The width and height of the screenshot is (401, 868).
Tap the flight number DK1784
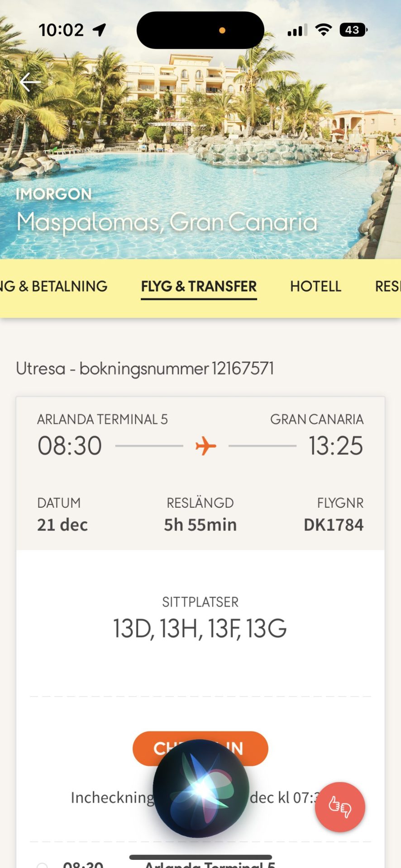334,525
